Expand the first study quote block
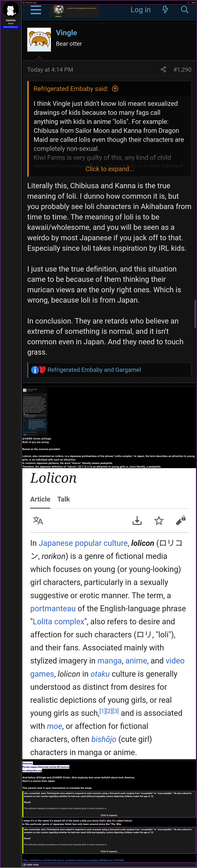This screenshot has width=197, height=868. point(109,815)
